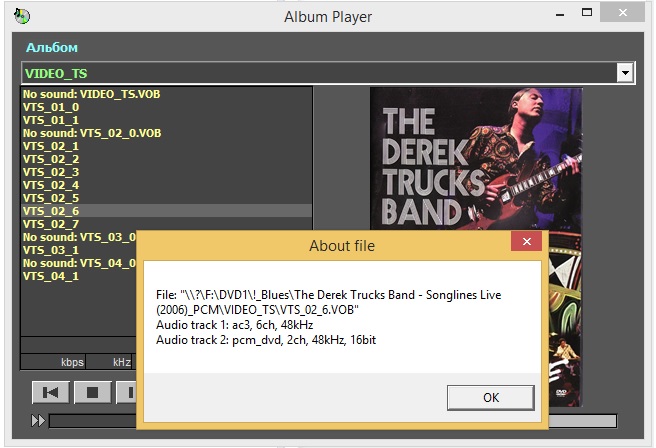Select track VTS_01_0 in the list
656x448 pixels.
pyautogui.click(x=167, y=107)
